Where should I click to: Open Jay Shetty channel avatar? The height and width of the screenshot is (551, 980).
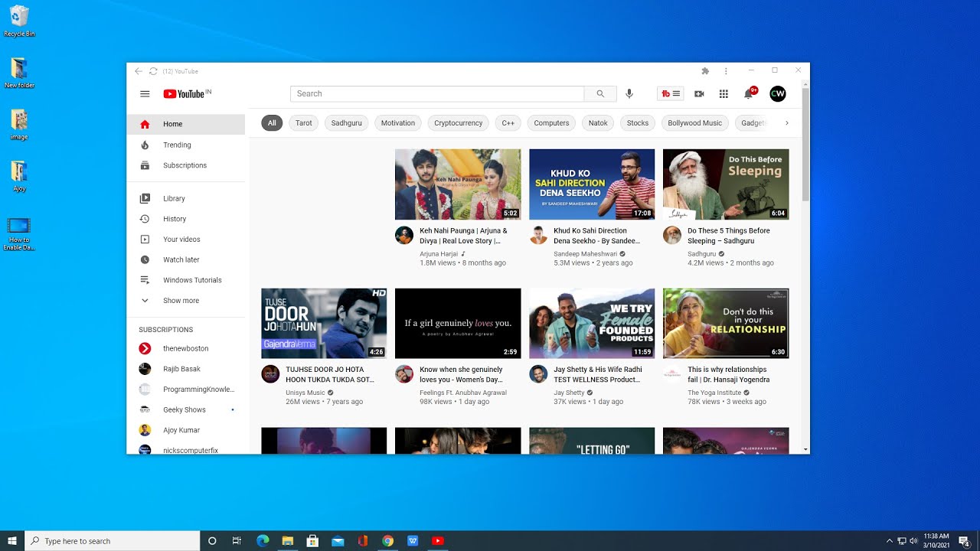pos(538,373)
